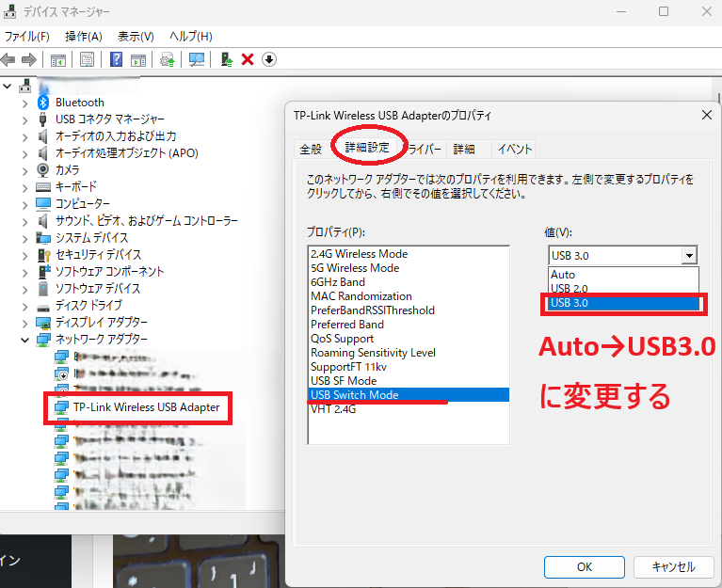This screenshot has width=722, height=588.
Task: Switch to the イベント tab
Action: point(514,149)
